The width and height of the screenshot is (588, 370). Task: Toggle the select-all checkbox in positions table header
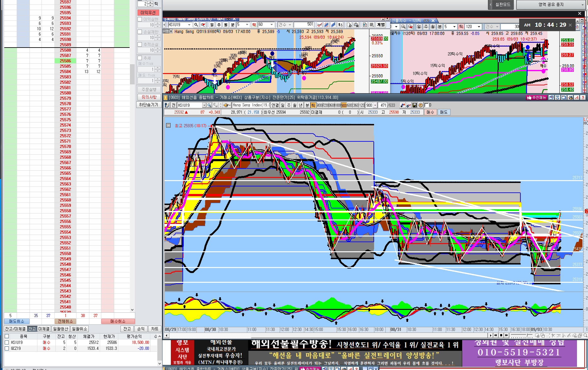coord(7,336)
